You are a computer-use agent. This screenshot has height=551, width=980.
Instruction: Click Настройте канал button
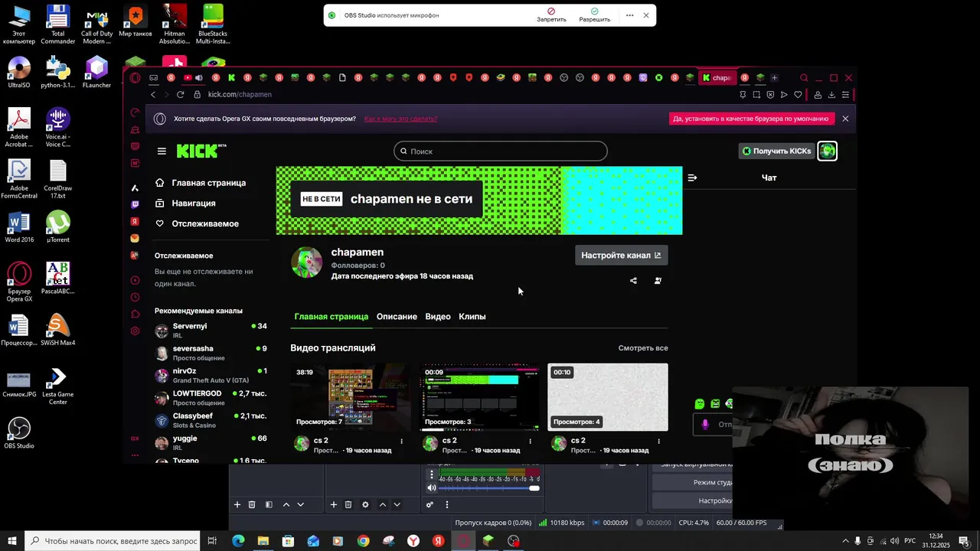621,256
